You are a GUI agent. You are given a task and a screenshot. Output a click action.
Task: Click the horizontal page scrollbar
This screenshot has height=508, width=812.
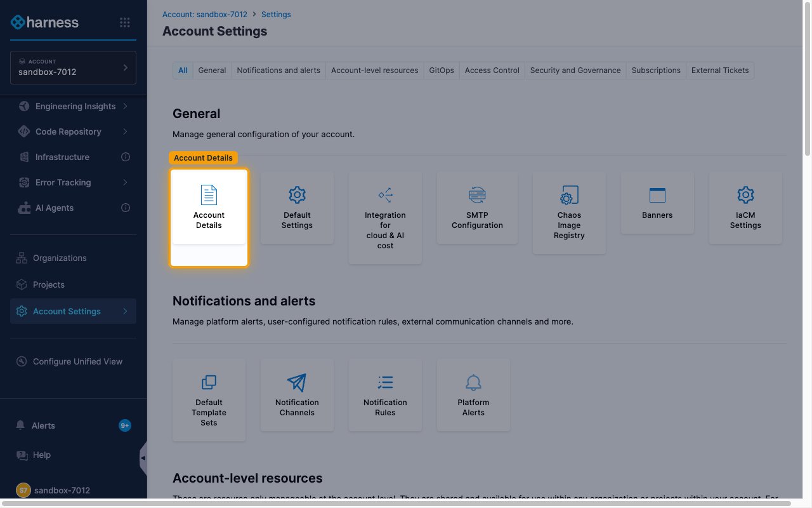pyautogui.click(x=396, y=504)
